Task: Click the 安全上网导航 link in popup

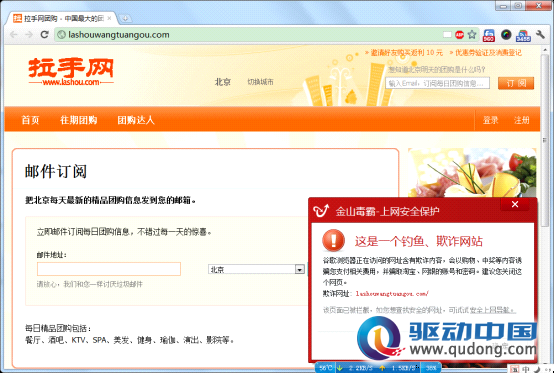Action: [492, 310]
